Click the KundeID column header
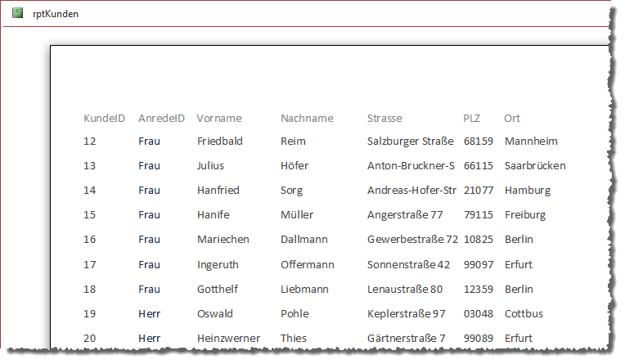 (104, 119)
